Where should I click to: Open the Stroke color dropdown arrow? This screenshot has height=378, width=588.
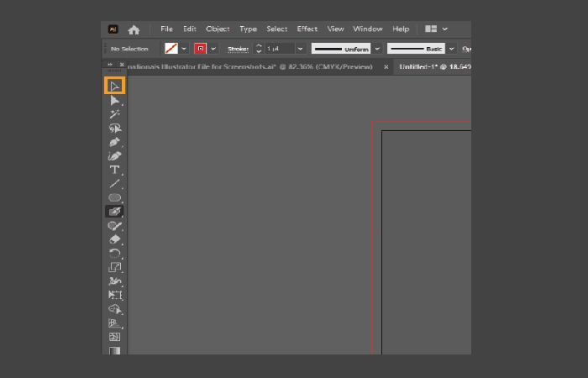pos(213,49)
